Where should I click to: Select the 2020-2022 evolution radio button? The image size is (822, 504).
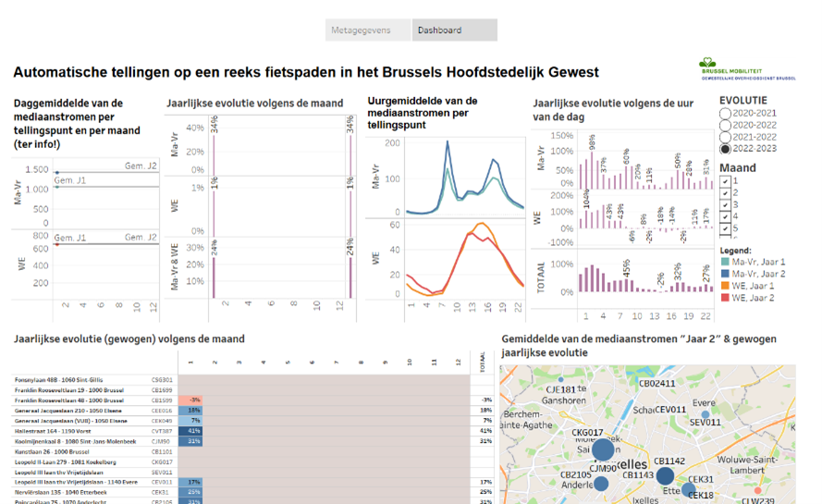coord(725,125)
